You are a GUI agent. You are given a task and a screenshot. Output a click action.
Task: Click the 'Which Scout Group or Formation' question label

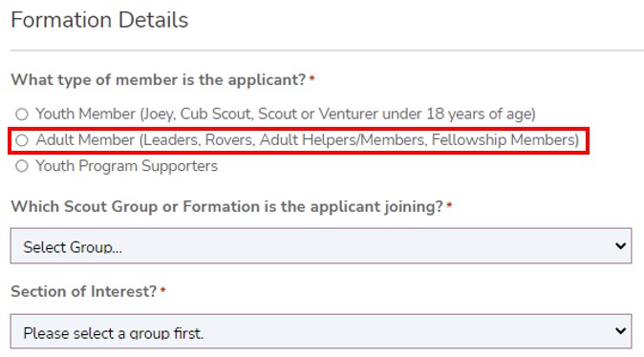tap(226, 206)
